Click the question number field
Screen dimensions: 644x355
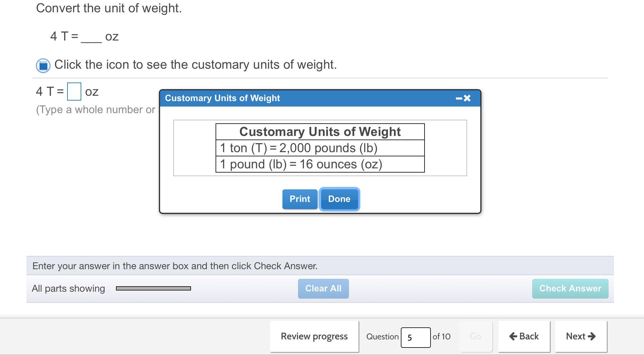pos(415,338)
